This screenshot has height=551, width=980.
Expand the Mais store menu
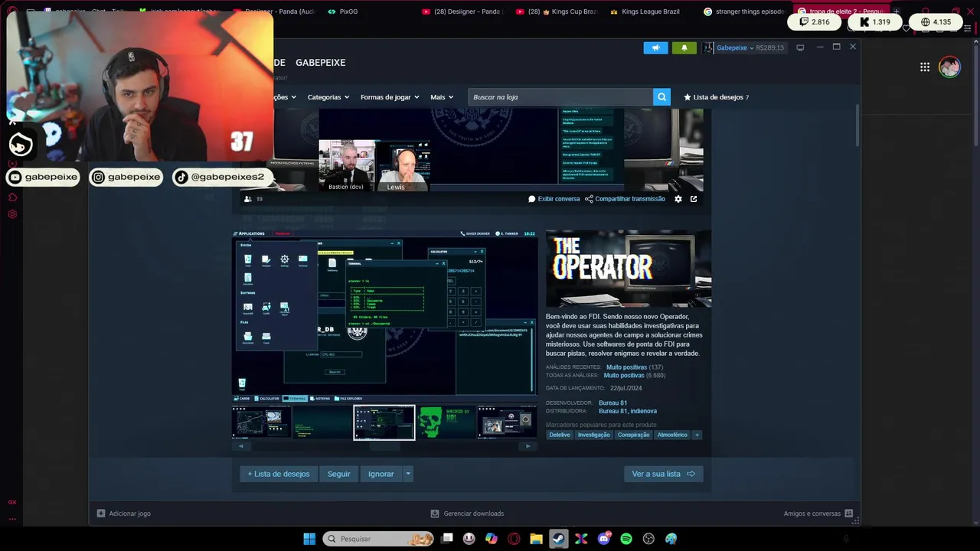(442, 97)
